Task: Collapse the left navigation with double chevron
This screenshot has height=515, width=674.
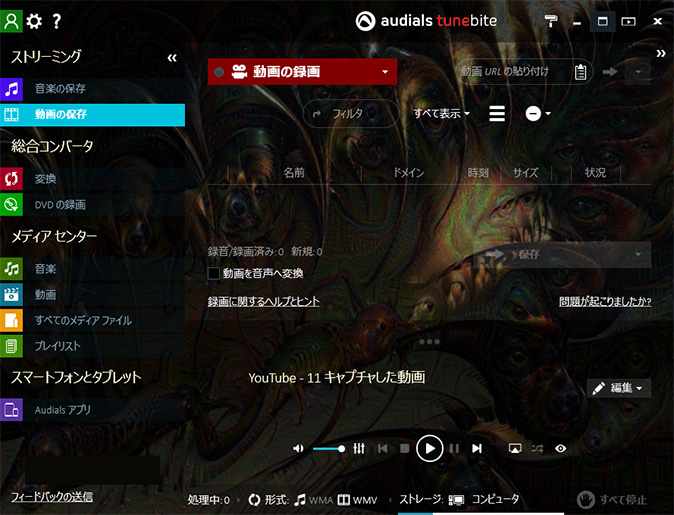Action: (172, 58)
